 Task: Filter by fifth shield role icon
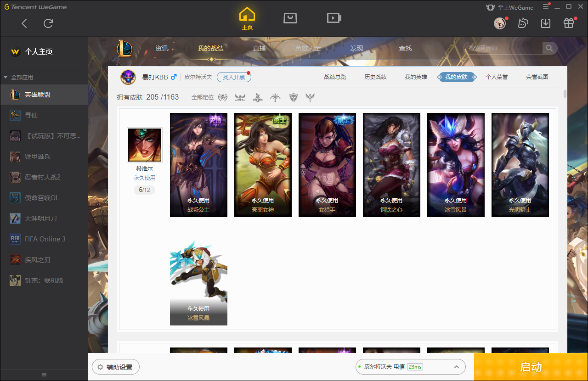tap(293, 97)
